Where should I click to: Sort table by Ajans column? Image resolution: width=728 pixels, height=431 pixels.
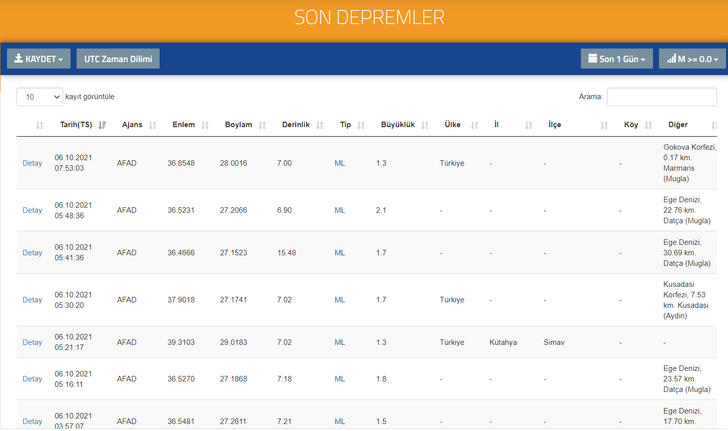click(x=139, y=124)
